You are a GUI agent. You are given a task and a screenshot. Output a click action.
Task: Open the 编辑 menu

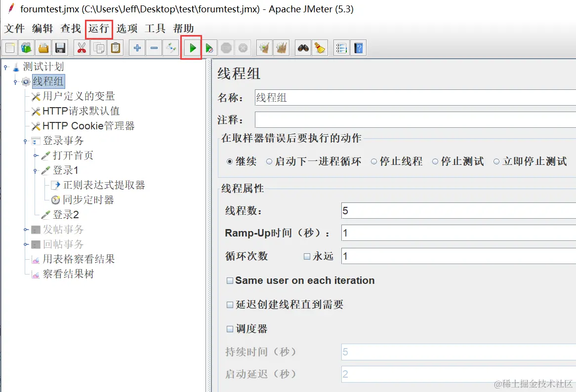point(42,28)
